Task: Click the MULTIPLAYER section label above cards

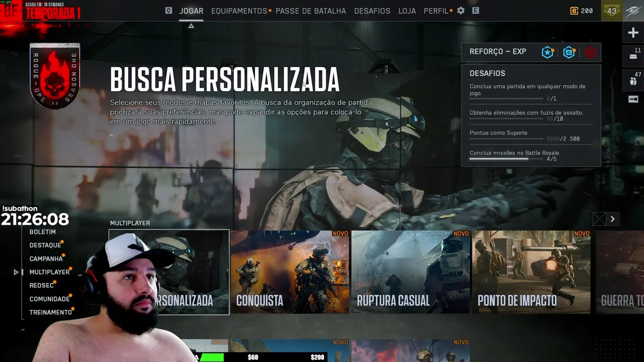Action: click(x=130, y=223)
